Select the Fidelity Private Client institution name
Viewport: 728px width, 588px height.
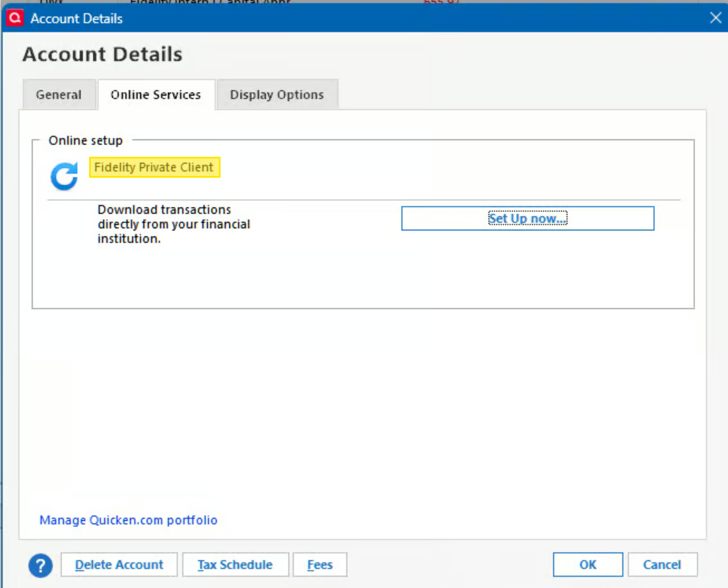click(x=154, y=167)
